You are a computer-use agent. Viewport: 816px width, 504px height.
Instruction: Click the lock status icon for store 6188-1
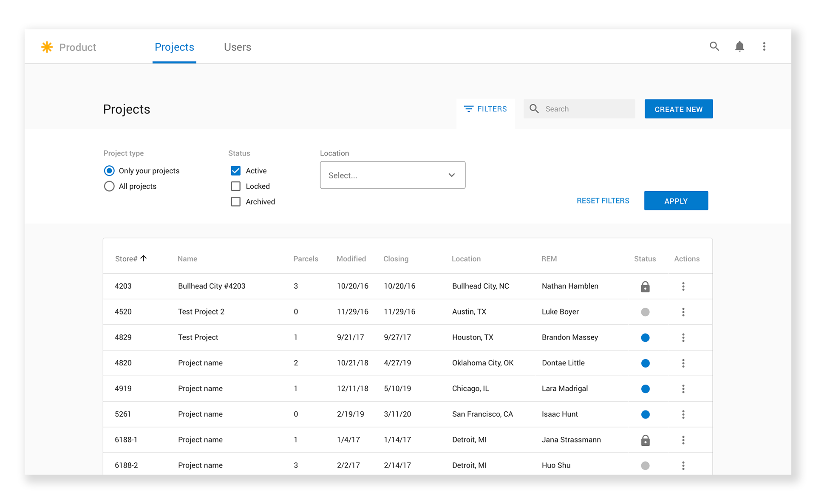(645, 440)
